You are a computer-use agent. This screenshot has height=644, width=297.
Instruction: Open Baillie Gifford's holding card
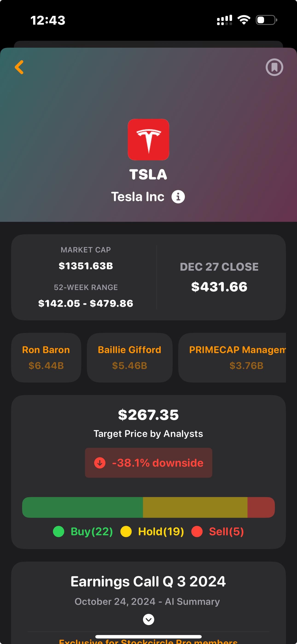tap(129, 357)
